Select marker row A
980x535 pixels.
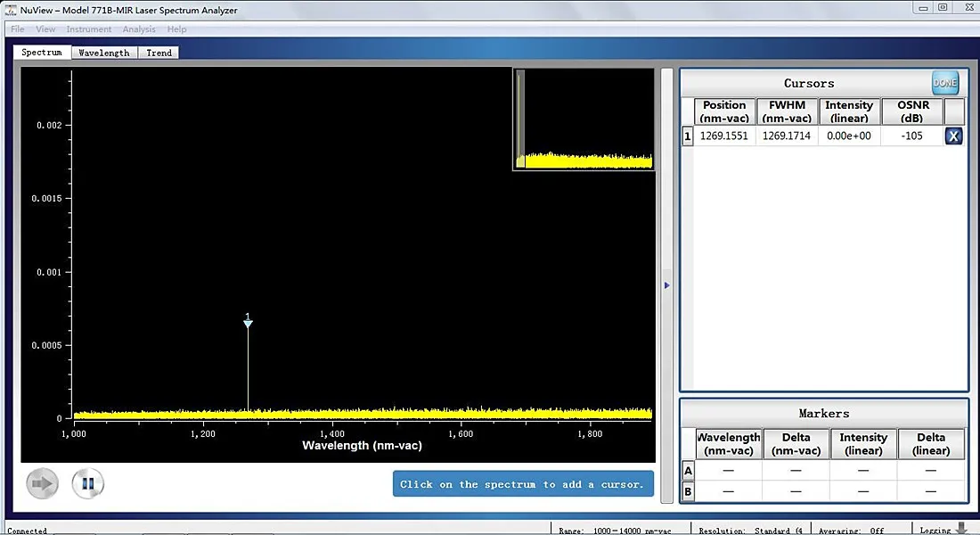coord(688,470)
